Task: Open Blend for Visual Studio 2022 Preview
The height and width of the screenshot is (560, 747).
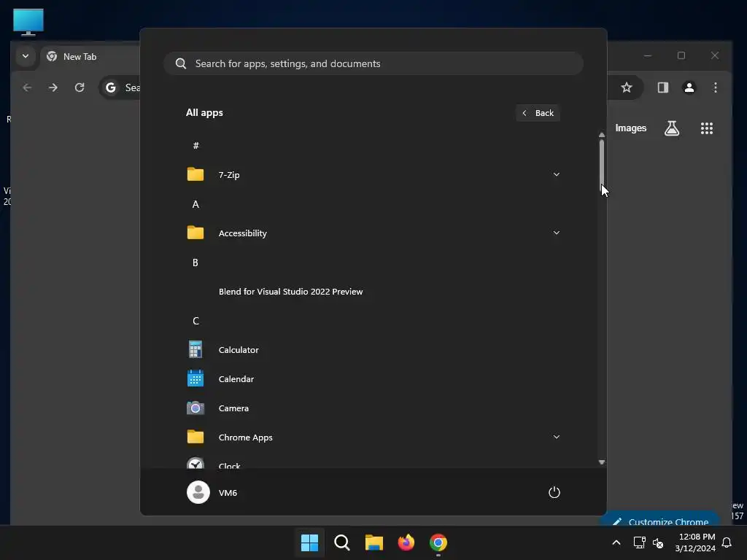Action: 373,292
